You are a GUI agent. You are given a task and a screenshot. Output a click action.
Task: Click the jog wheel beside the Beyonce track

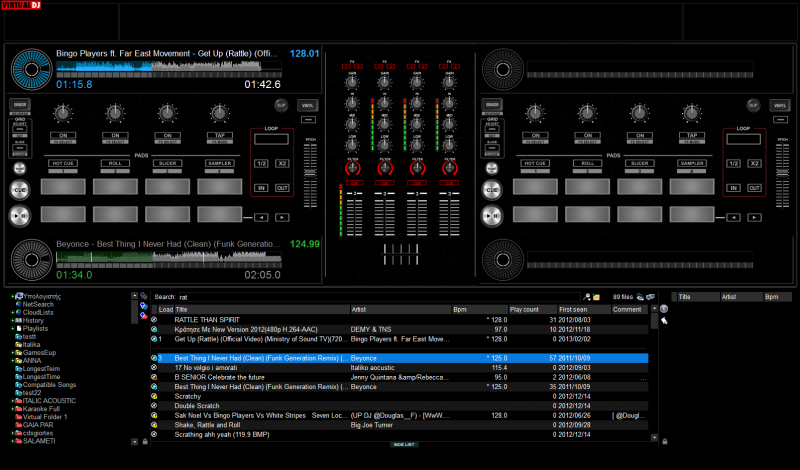pyautogui.click(x=32, y=260)
